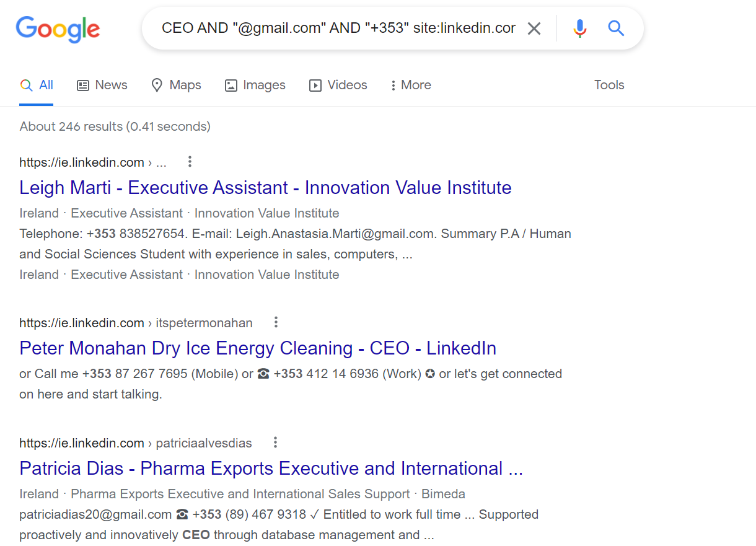Click the Google logo
Screen dimensions: 756x546
58,29
